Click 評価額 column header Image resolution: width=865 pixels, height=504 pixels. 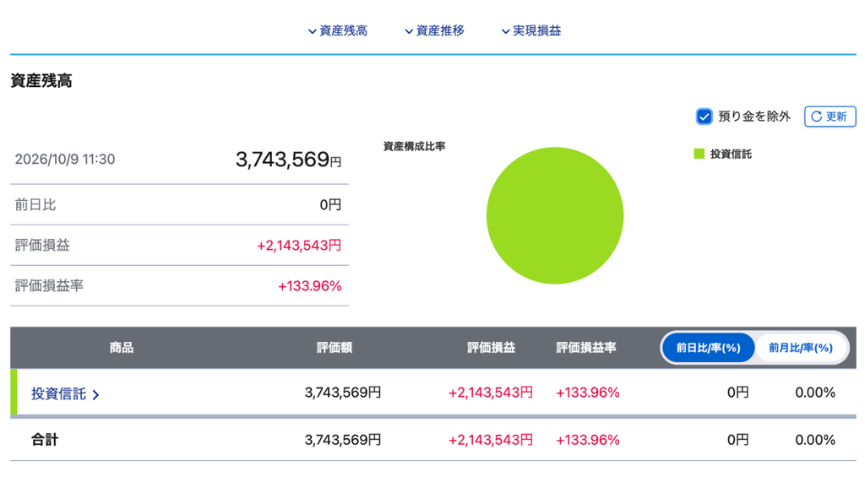coord(335,348)
